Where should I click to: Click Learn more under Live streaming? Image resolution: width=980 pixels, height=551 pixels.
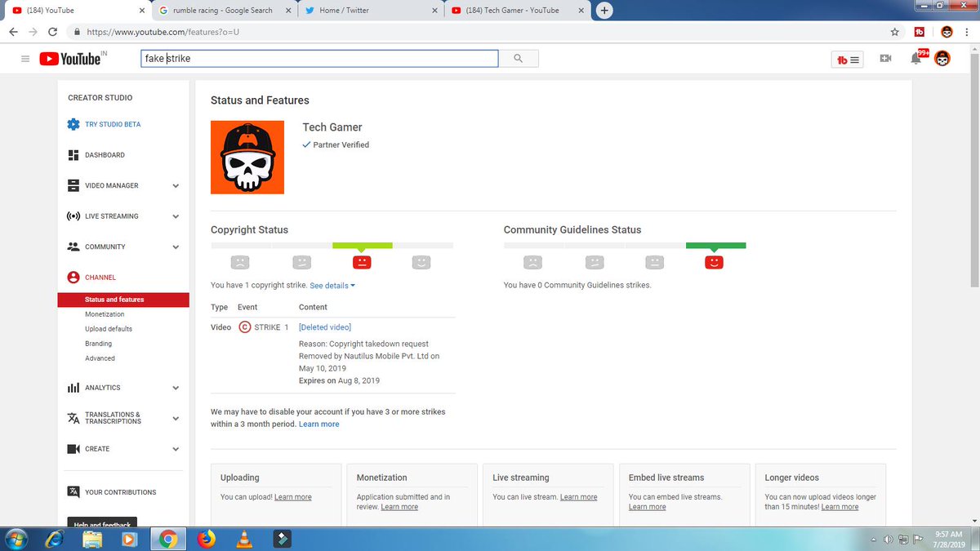(x=578, y=497)
